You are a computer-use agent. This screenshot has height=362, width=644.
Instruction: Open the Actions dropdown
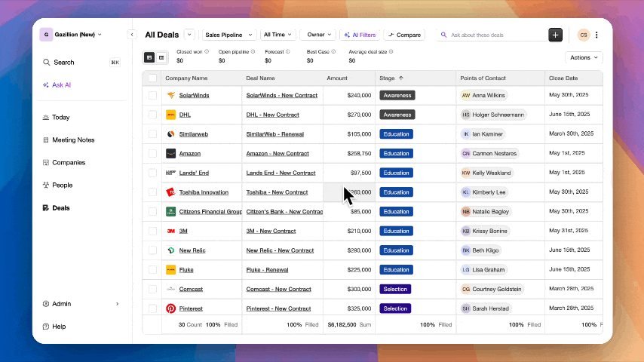tap(584, 57)
